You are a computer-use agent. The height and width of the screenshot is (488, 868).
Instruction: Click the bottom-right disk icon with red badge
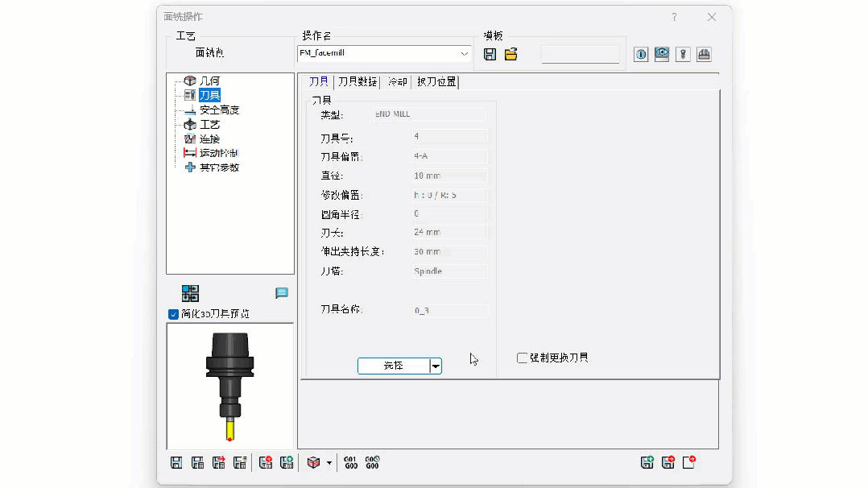point(668,462)
